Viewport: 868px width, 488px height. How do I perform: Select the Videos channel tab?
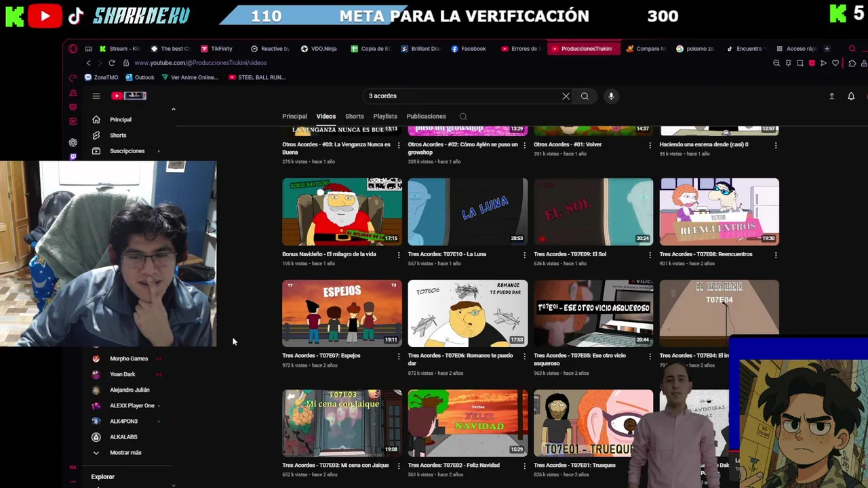(326, 117)
